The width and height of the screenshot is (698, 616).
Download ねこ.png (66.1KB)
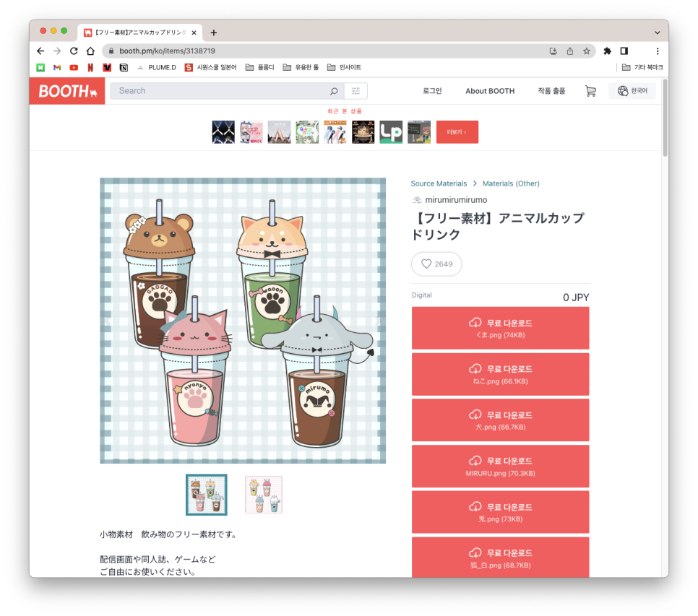pos(500,375)
